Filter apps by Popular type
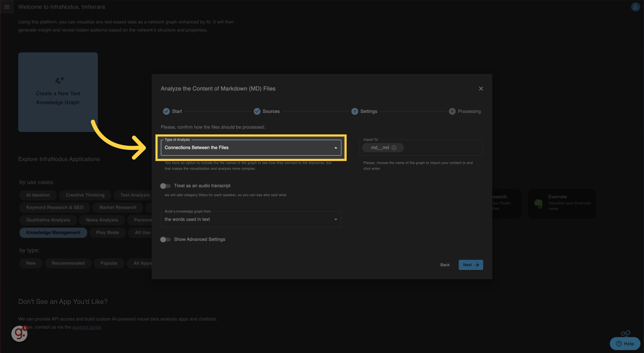 (109, 263)
